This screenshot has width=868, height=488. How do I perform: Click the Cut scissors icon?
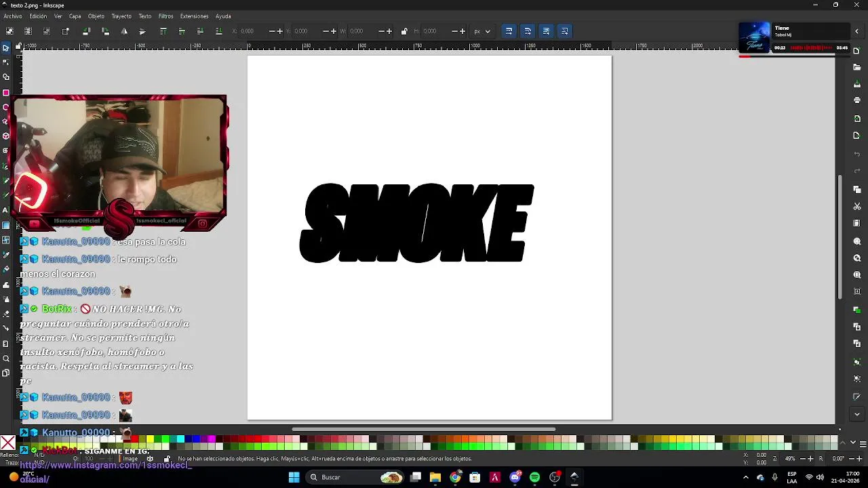click(857, 206)
